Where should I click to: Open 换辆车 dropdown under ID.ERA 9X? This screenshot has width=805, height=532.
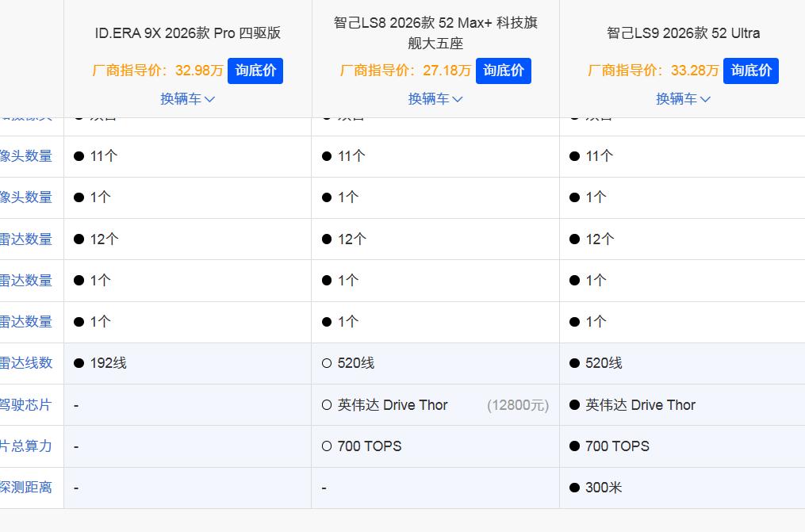[187, 98]
